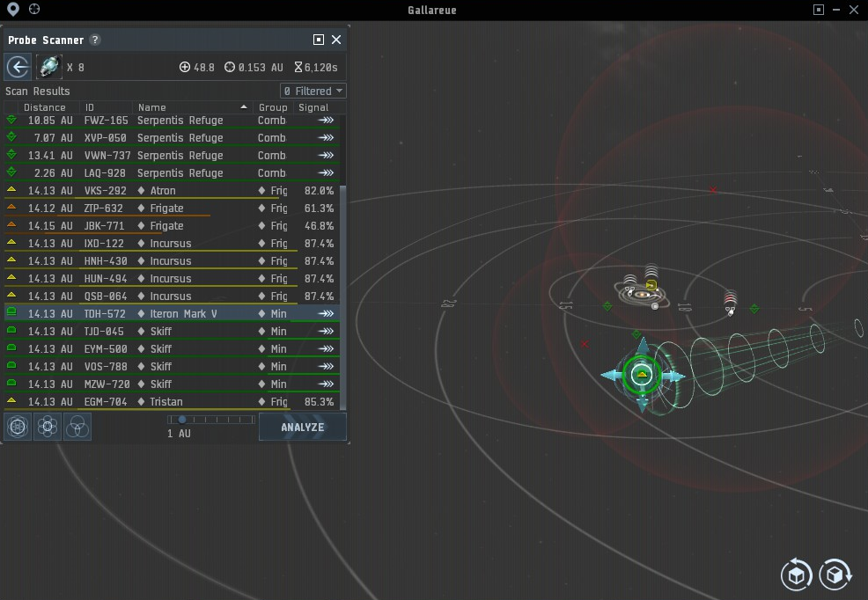The height and width of the screenshot is (600, 868).
Task: Sort results by ID column header
Action: coord(107,107)
